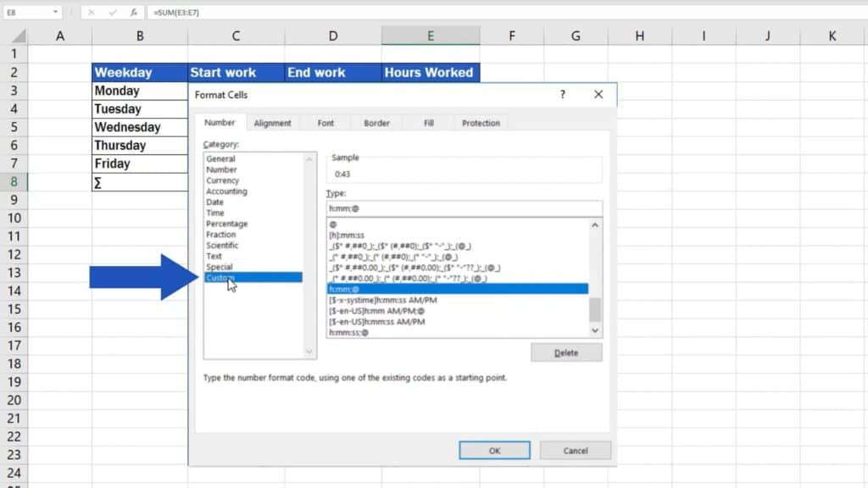Click the scroll-up arrow of the Type list
This screenshot has width=868, height=488.
tap(594, 225)
